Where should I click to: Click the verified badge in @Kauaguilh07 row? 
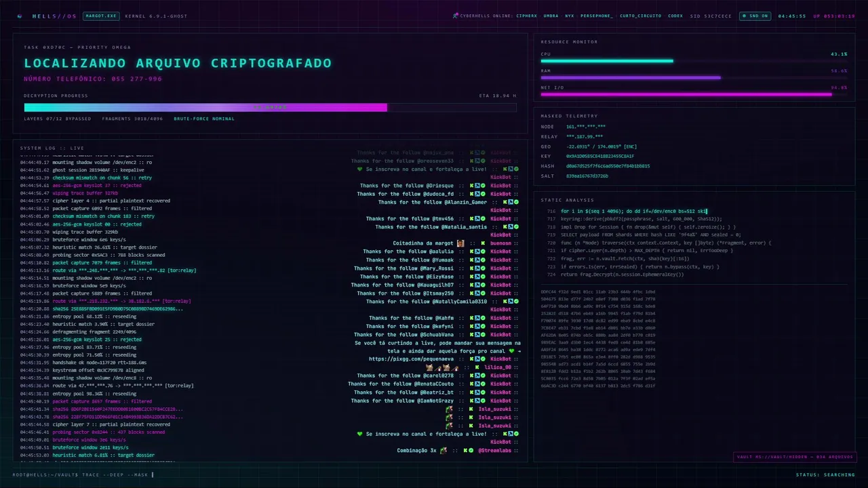483,285
